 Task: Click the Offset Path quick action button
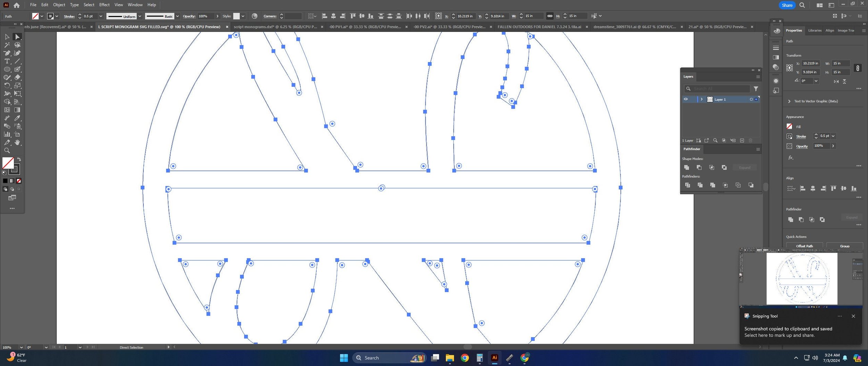coord(804,246)
